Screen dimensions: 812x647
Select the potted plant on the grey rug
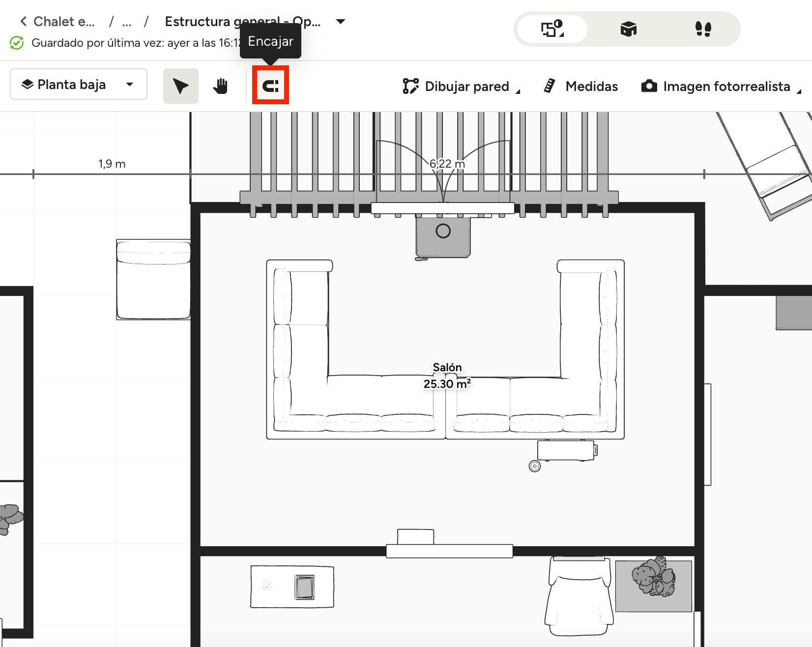(x=654, y=577)
